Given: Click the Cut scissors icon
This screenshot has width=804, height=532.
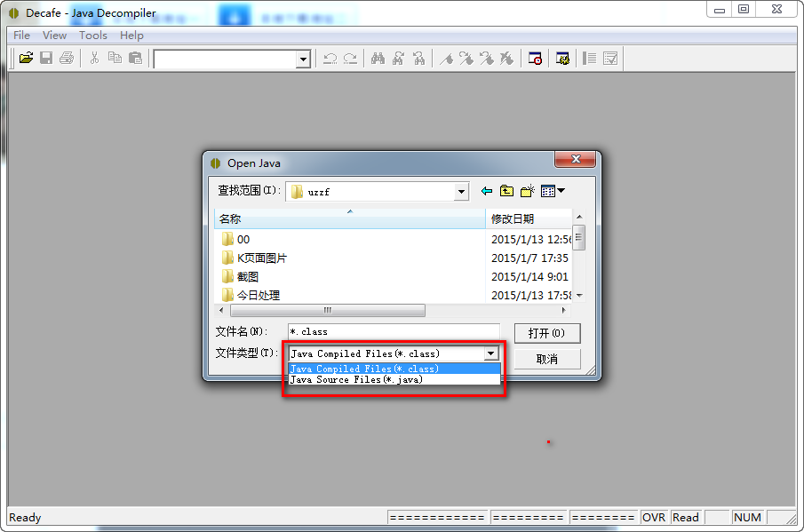Looking at the screenshot, I should point(94,59).
